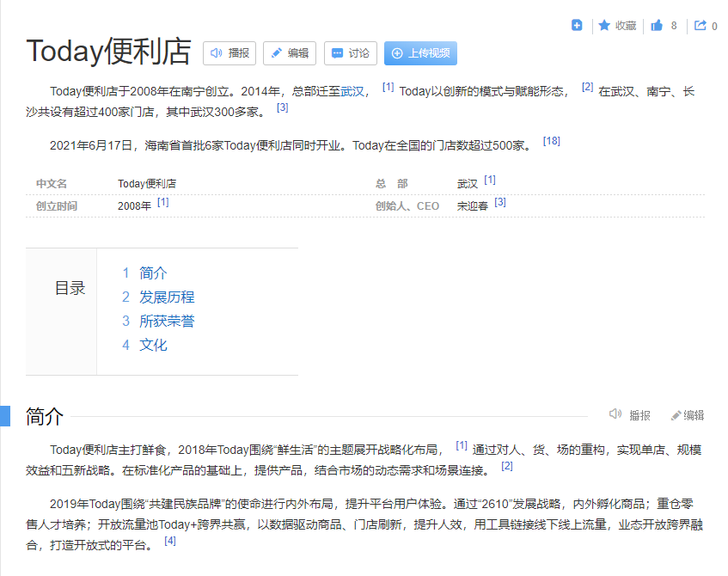Click the 上传视频 upload video button
This screenshot has width=728, height=576.
pyautogui.click(x=420, y=53)
